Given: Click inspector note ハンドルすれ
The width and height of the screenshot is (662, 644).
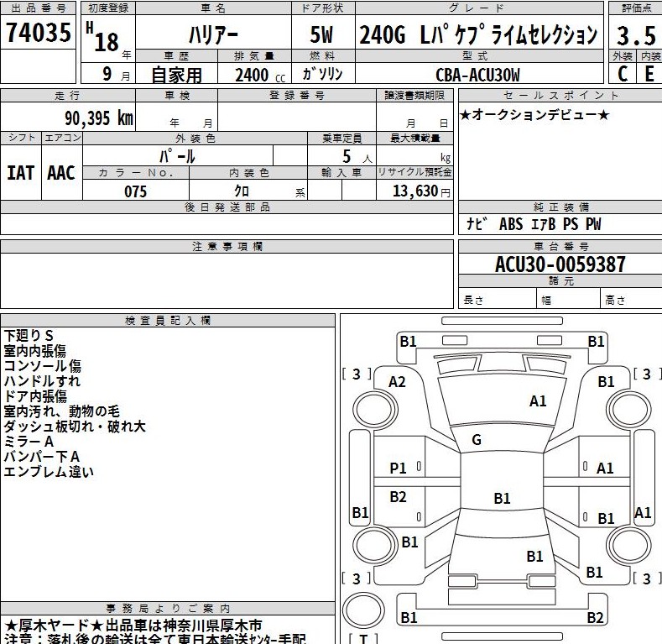Looking at the screenshot, I should [x=42, y=381].
